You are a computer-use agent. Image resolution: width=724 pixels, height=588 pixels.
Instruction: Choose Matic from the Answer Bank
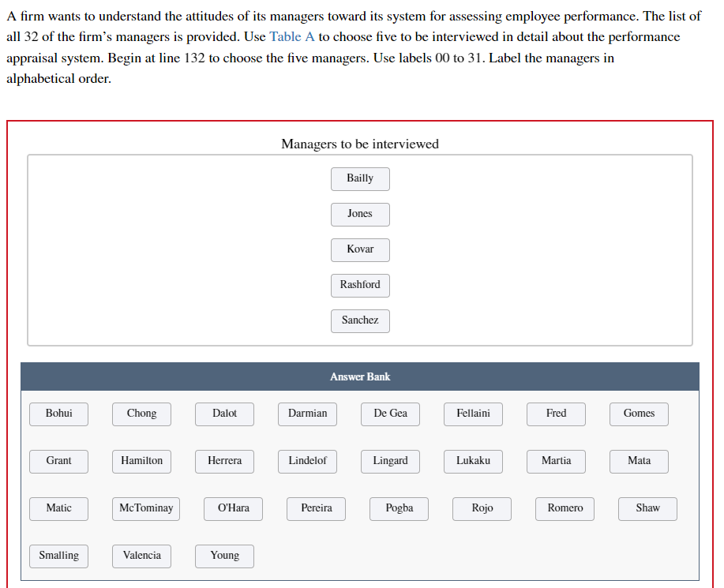(x=58, y=509)
